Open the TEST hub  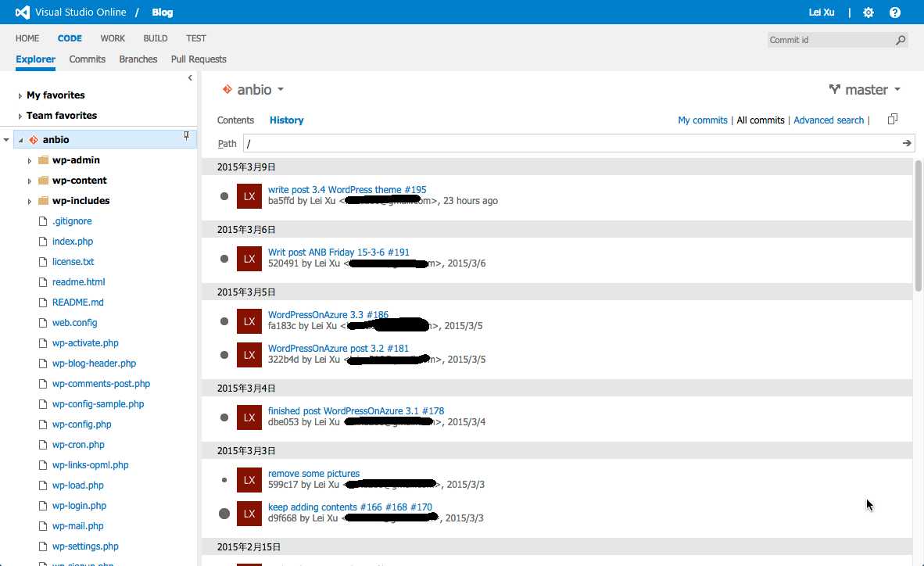coord(196,38)
